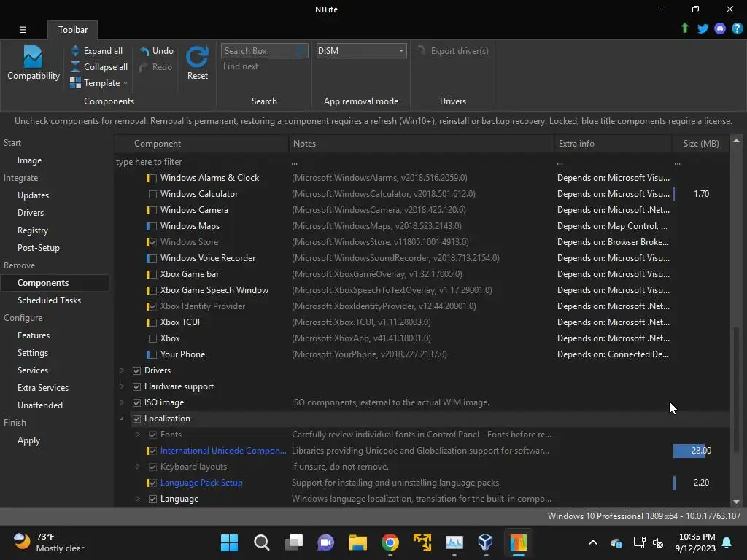The height and width of the screenshot is (560, 747).
Task: Click the Collapse all icon
Action: click(x=75, y=66)
